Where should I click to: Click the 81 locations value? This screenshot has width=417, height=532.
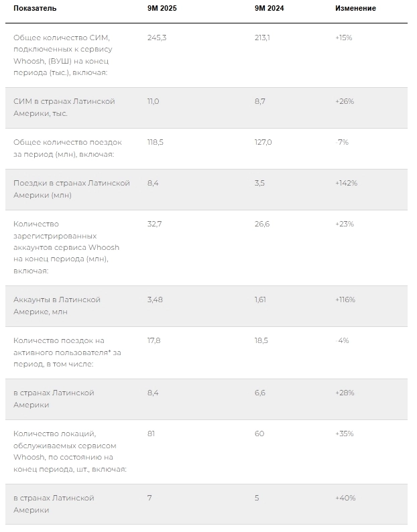(151, 434)
